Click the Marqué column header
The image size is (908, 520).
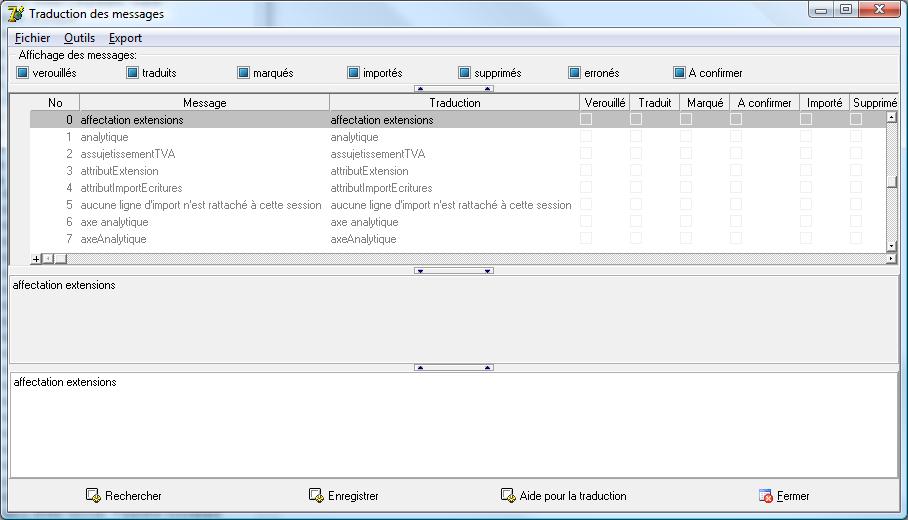[x=705, y=102]
